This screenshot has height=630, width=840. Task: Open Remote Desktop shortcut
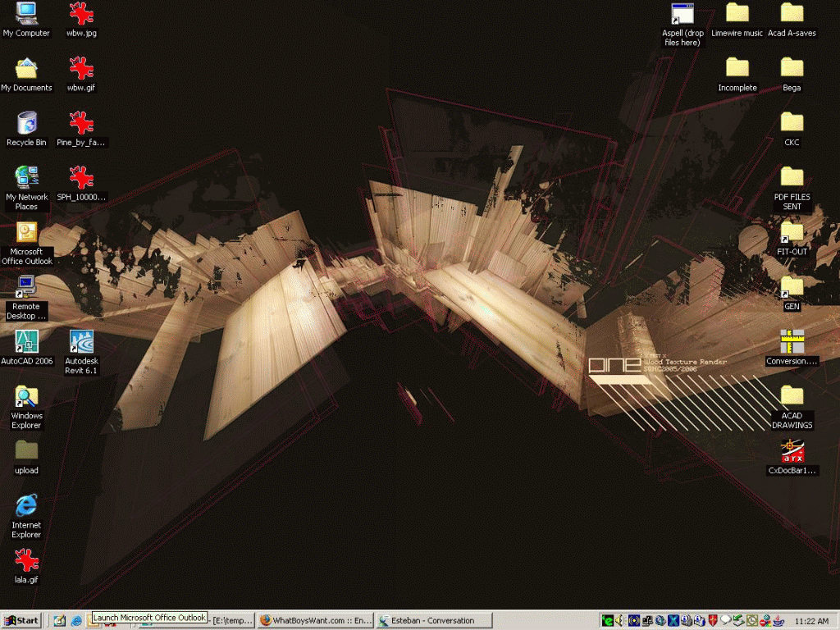coord(25,299)
